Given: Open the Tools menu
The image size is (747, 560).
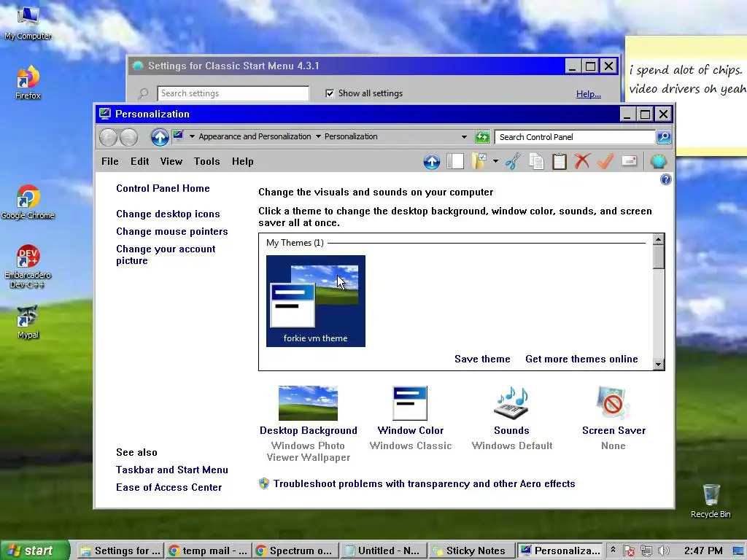Looking at the screenshot, I should (206, 161).
